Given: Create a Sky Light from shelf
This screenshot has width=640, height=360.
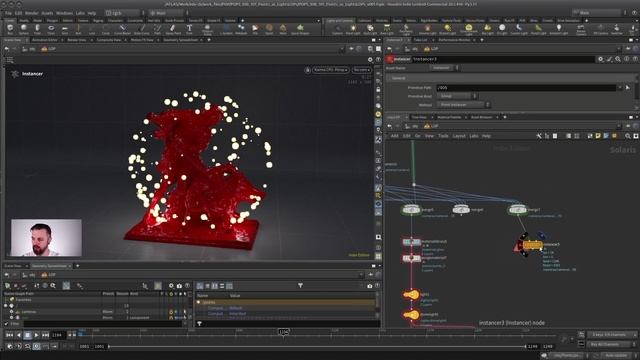Looking at the screenshot, I should pos(487,29).
